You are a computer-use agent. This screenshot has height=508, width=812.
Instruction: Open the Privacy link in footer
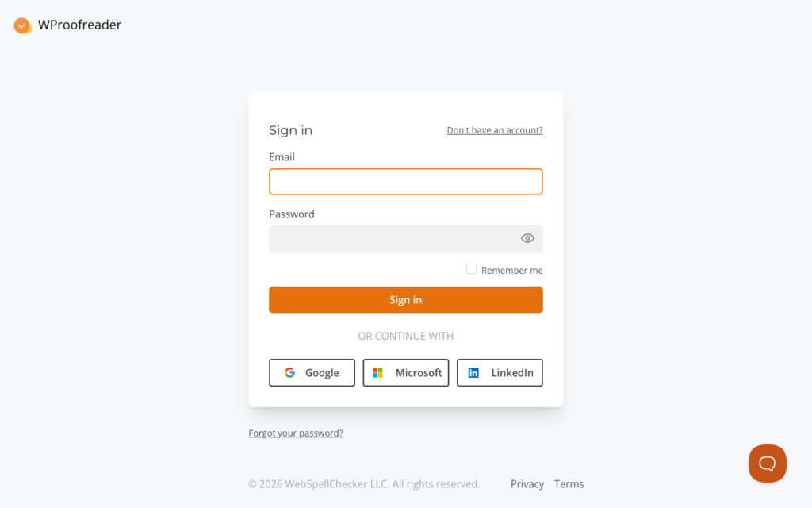click(527, 484)
